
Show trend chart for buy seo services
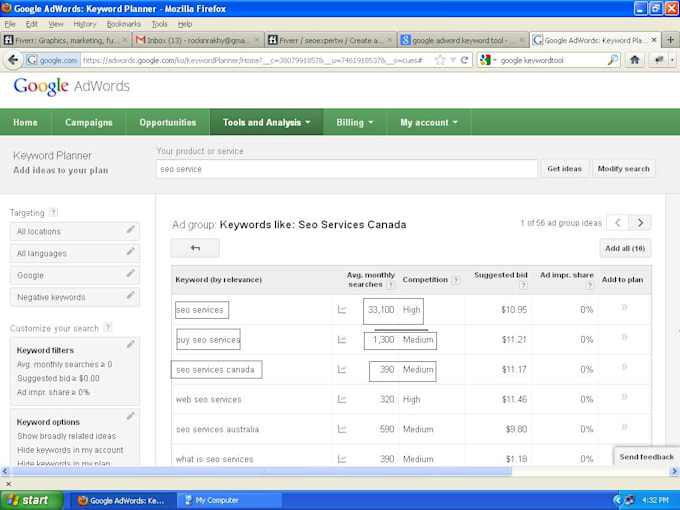click(x=342, y=340)
